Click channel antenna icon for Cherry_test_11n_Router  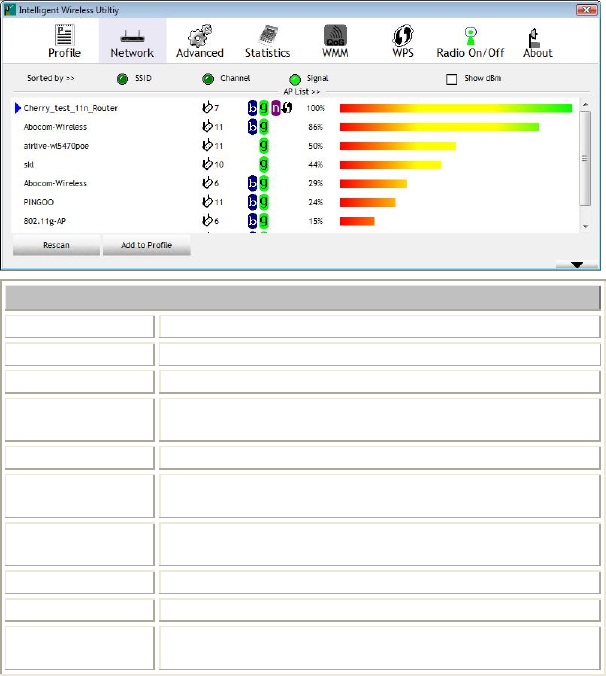click(x=207, y=107)
